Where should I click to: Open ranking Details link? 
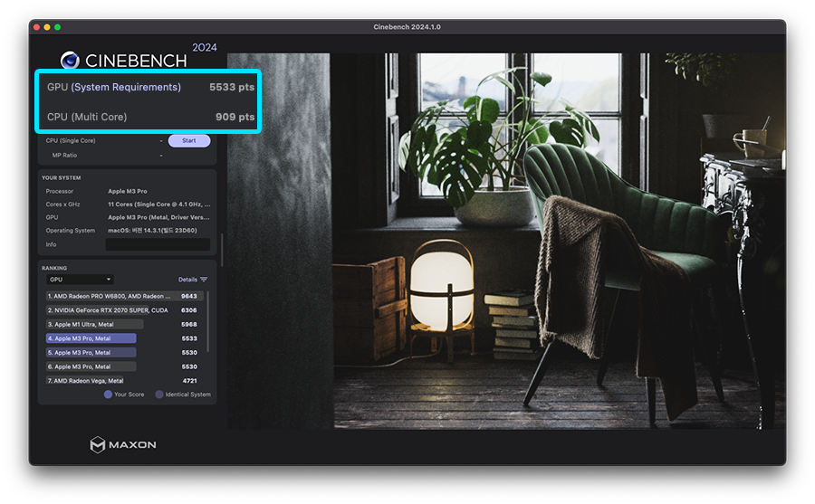click(187, 280)
